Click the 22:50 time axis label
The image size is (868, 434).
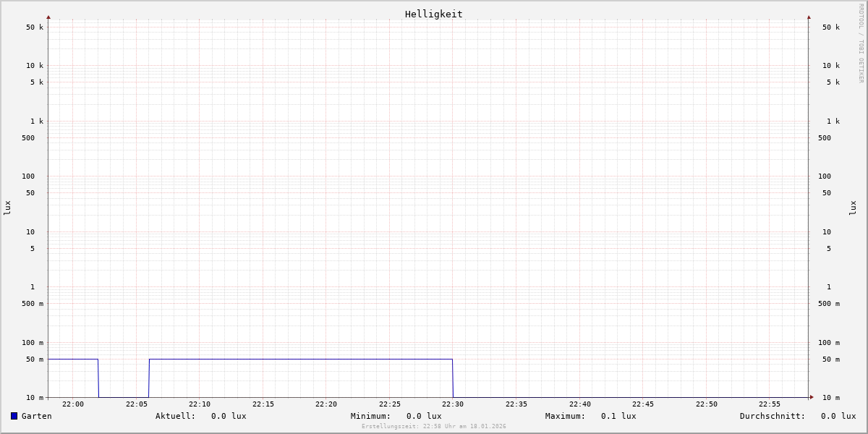(x=707, y=404)
